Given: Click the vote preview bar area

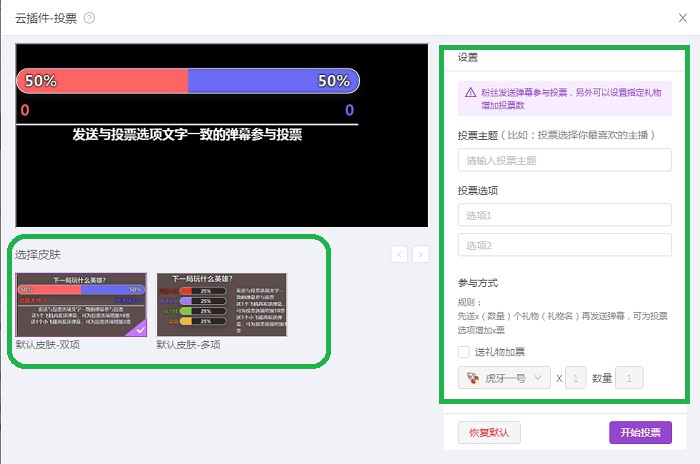Looking at the screenshot, I should tap(188, 81).
